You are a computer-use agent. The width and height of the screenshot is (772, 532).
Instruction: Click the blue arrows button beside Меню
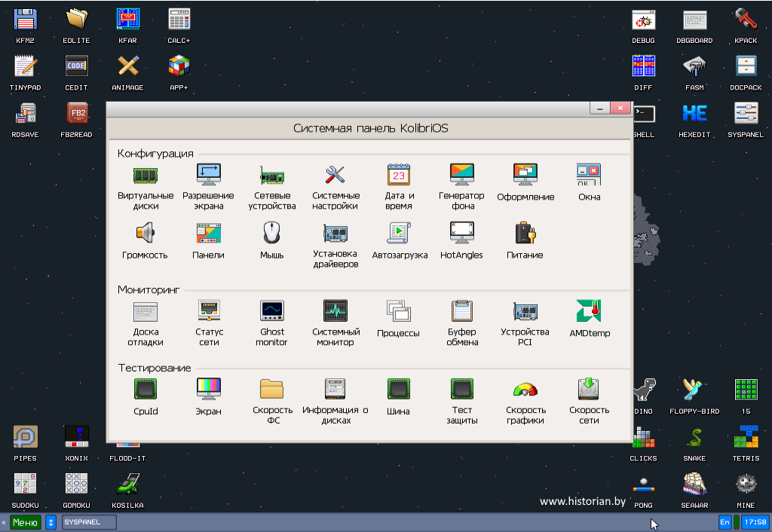(x=51, y=522)
